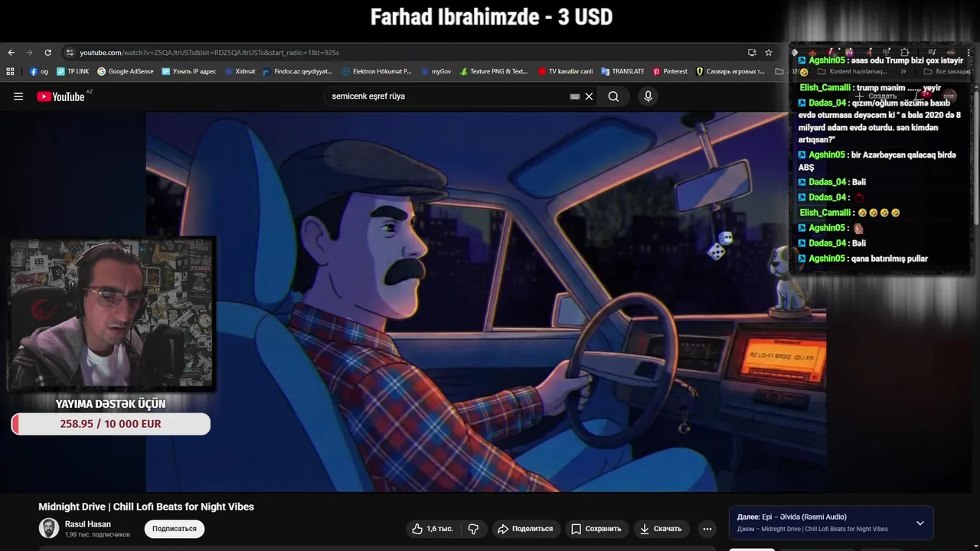Image resolution: width=980 pixels, height=551 pixels.
Task: Reload the YouTube page
Action: [47, 53]
